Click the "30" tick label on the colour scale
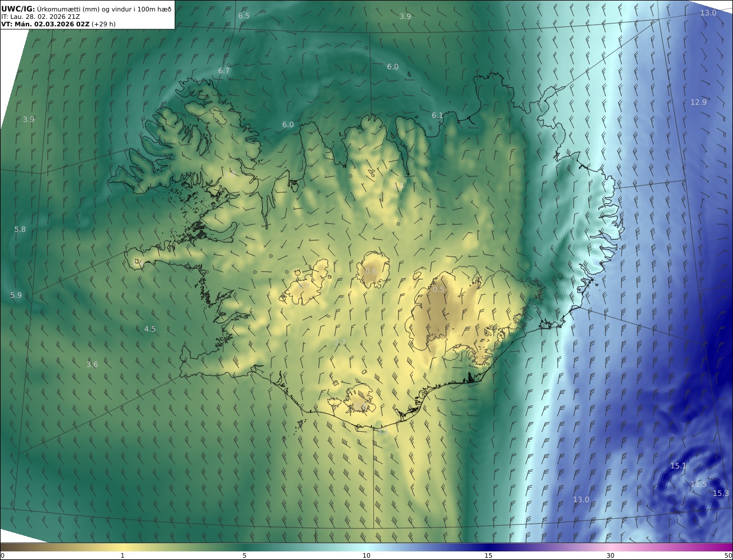733x560 pixels. coord(610,555)
